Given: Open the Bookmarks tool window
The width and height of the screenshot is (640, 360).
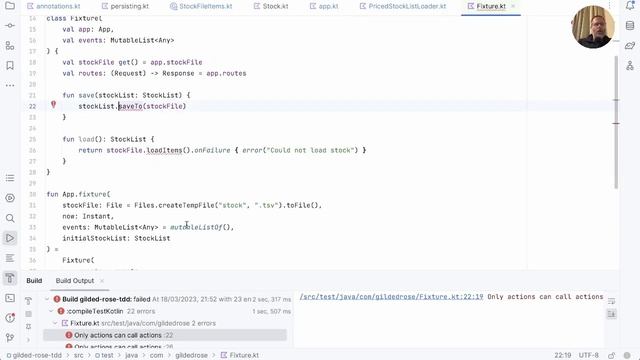Looking at the screenshot, I should [x=10, y=65].
